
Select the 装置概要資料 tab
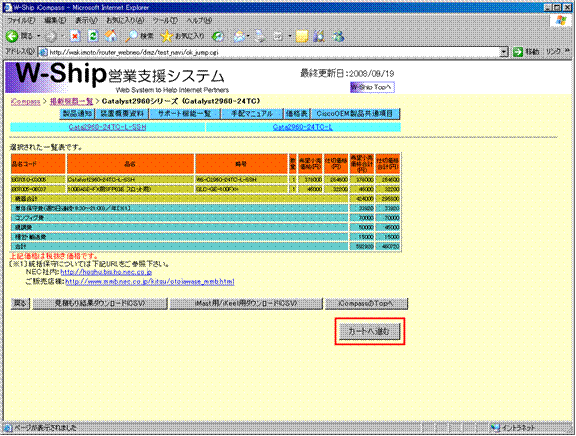click(122, 114)
